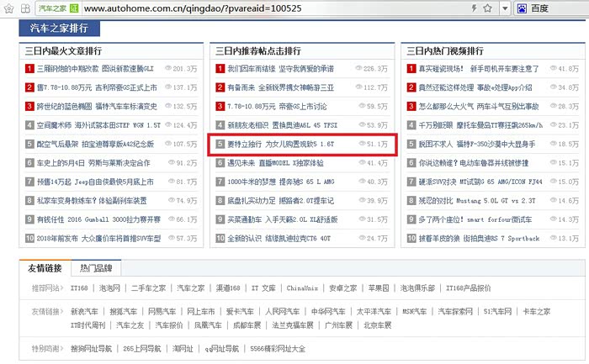The height and width of the screenshot is (364, 589).
Task: Open the IT168 recommended site link
Action: pos(79,288)
